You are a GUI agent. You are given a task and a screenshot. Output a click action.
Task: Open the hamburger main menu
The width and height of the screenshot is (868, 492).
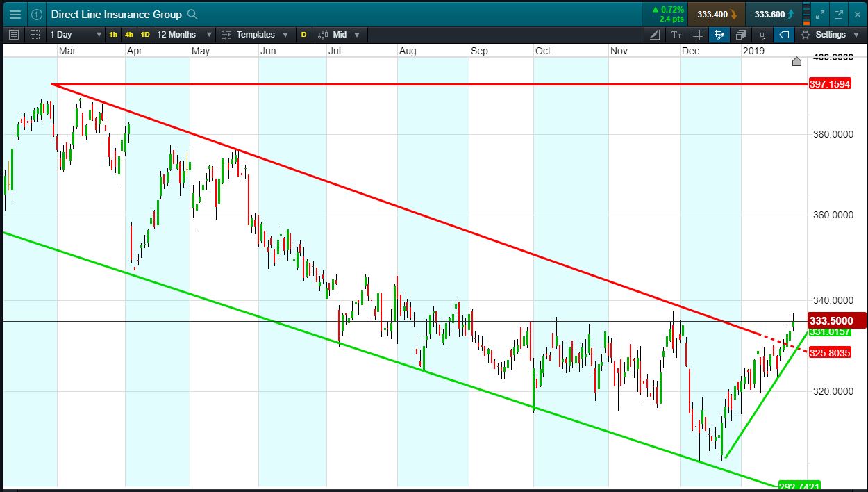click(x=15, y=14)
